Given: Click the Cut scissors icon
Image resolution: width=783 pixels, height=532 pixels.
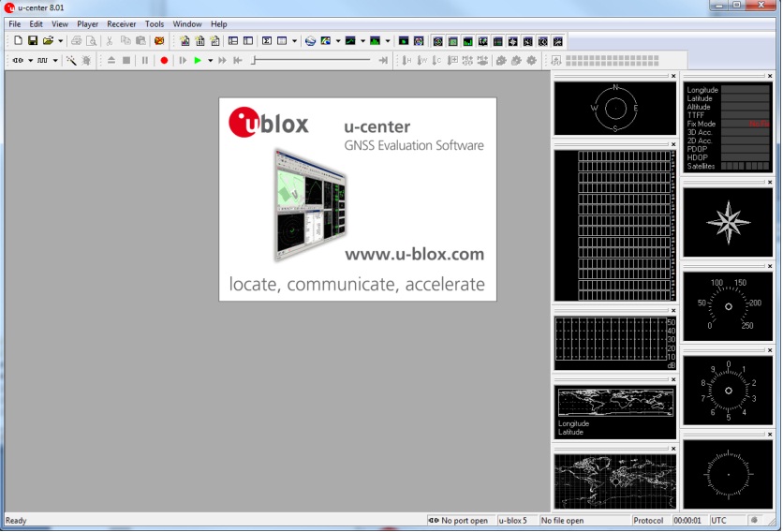Looking at the screenshot, I should point(110,41).
